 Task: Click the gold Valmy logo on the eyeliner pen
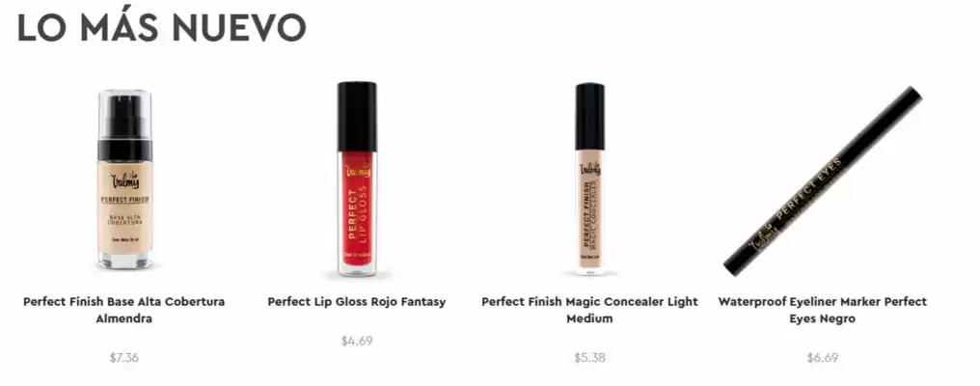click(765, 237)
